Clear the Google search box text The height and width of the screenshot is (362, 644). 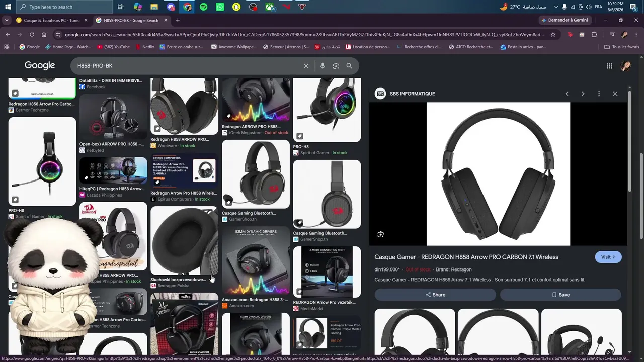[x=306, y=66]
